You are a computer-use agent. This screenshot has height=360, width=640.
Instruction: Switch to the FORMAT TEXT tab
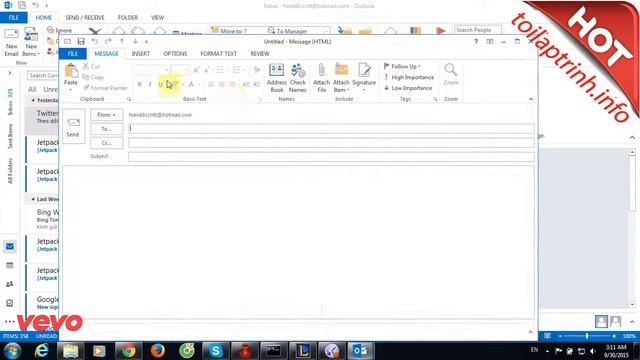pyautogui.click(x=218, y=54)
